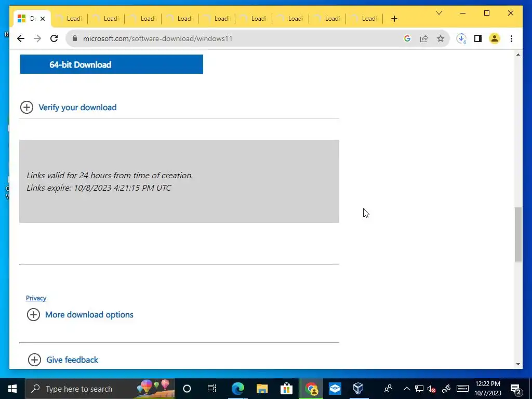Screen dimensions: 532x399
Task: Switch to the last Loading tab
Action: click(364, 19)
